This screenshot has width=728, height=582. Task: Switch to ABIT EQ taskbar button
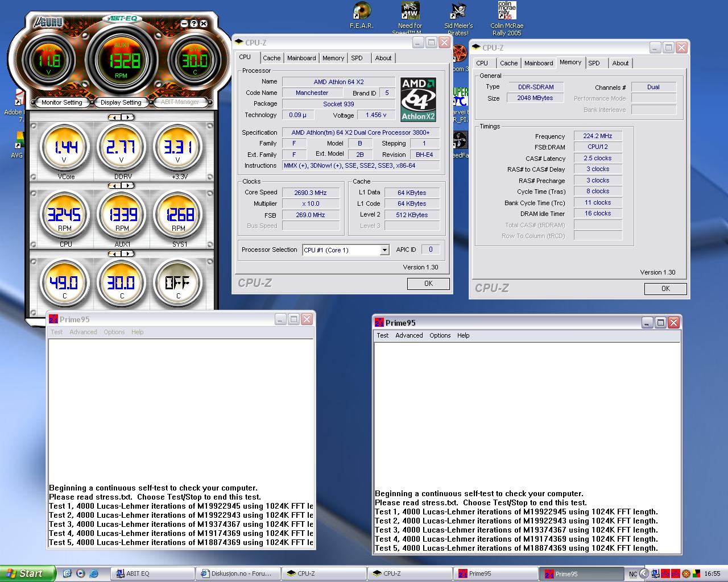pyautogui.click(x=152, y=573)
